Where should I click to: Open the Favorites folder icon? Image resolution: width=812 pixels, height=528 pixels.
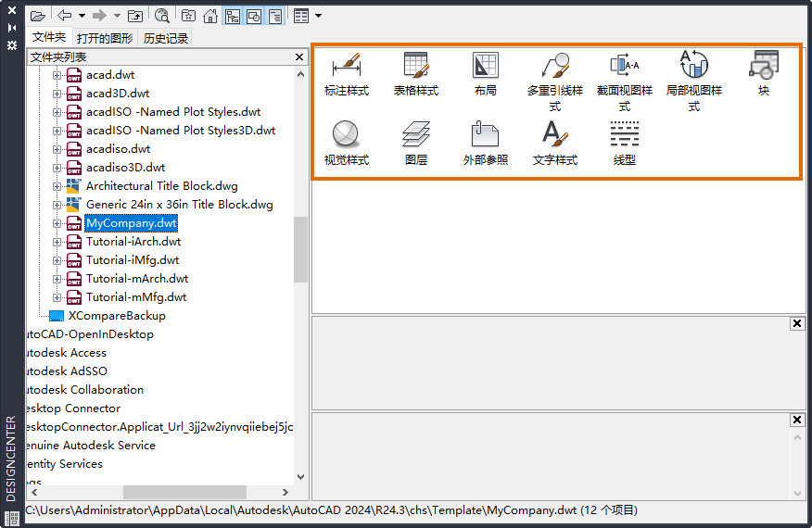(188, 16)
